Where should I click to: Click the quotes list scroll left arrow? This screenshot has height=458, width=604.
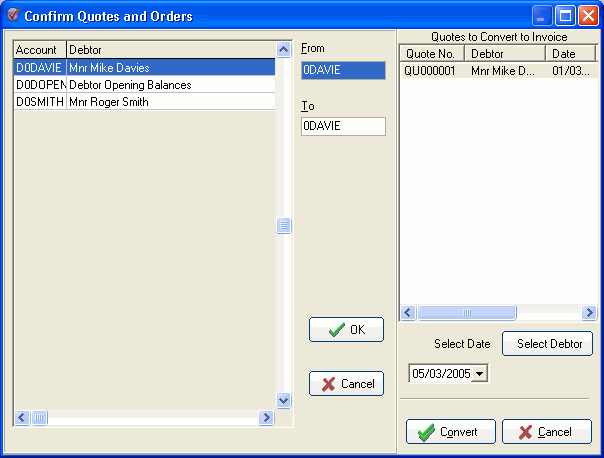click(x=408, y=312)
